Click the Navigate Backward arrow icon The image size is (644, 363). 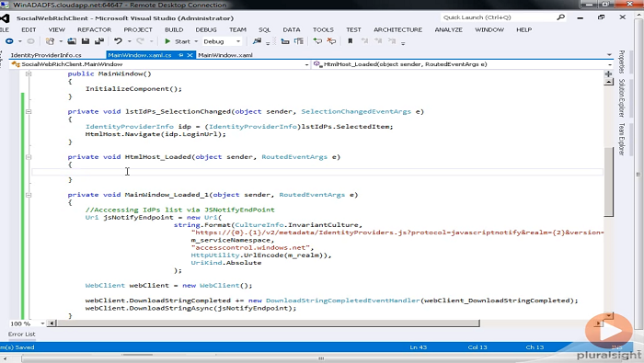click(9, 41)
